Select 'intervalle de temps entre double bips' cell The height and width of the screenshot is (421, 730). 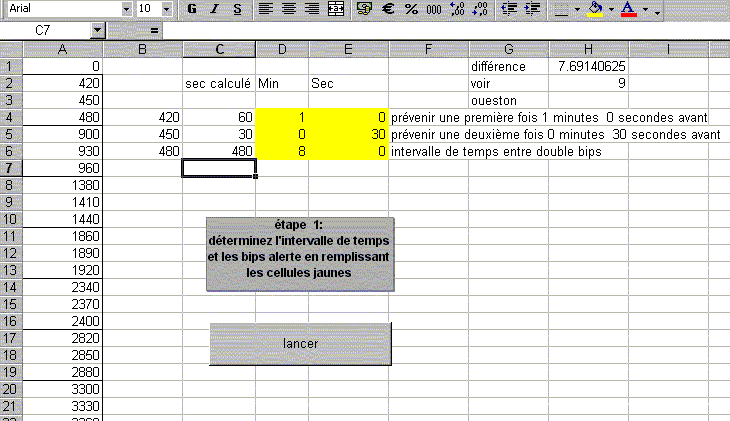coord(496,151)
